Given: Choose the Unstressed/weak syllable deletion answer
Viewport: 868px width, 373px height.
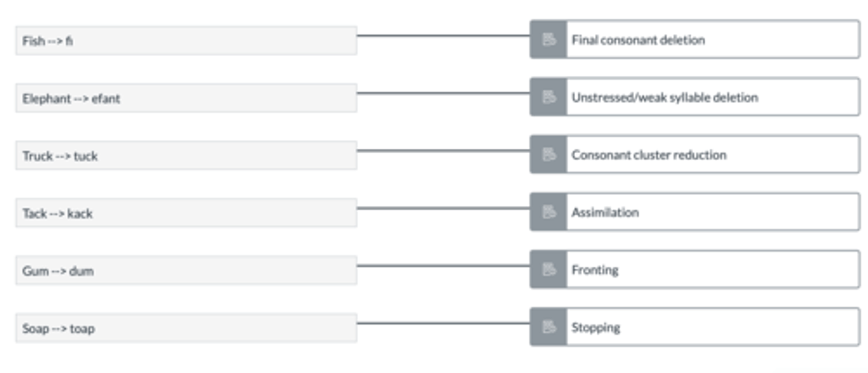Looking at the screenshot, I should [695, 97].
